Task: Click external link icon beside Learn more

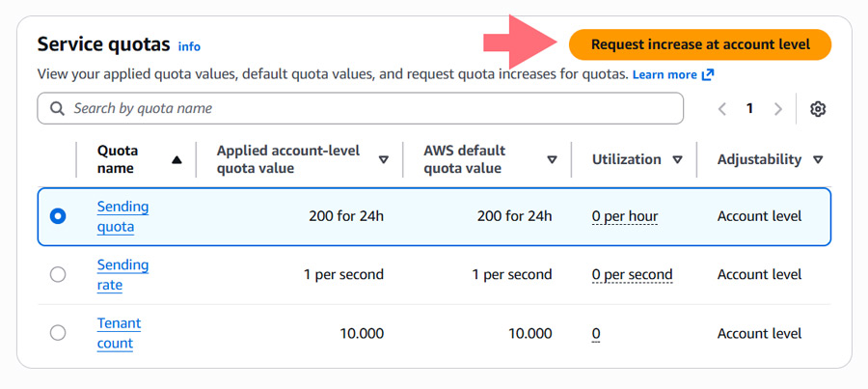Action: (708, 75)
